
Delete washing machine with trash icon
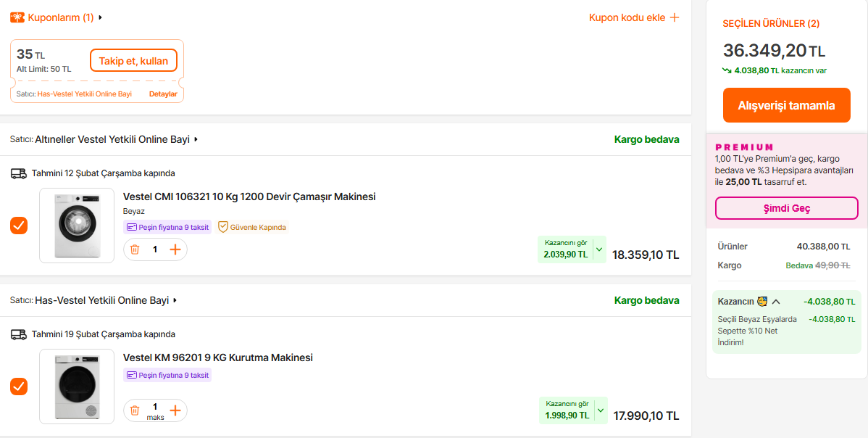(x=135, y=249)
